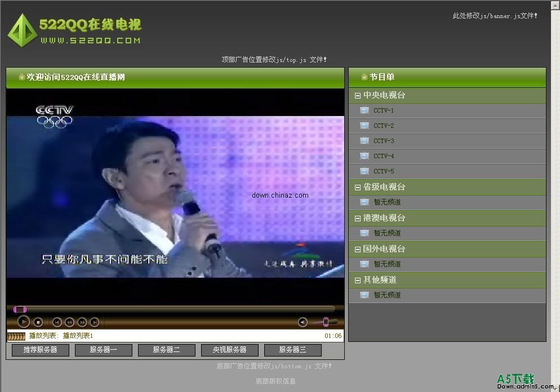This screenshot has height=392, width=560.
Task: Open the CCTV-3 channel
Action: pyautogui.click(x=384, y=141)
